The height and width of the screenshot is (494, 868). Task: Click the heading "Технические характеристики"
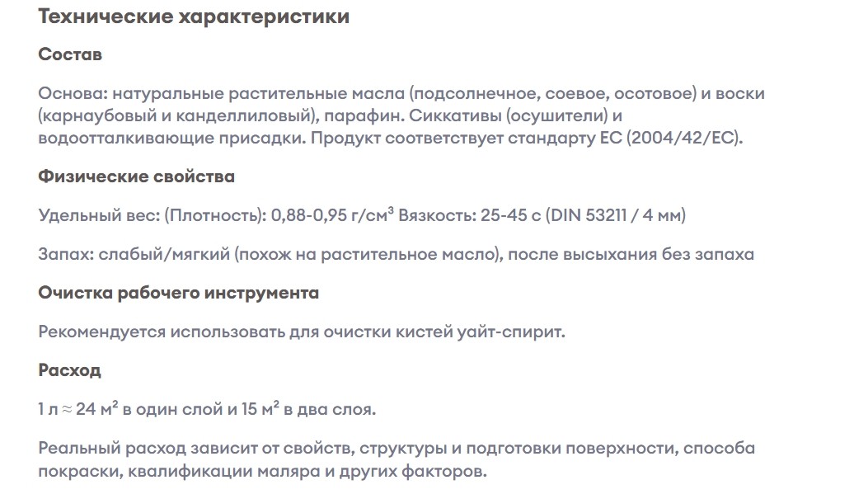pyautogui.click(x=194, y=16)
